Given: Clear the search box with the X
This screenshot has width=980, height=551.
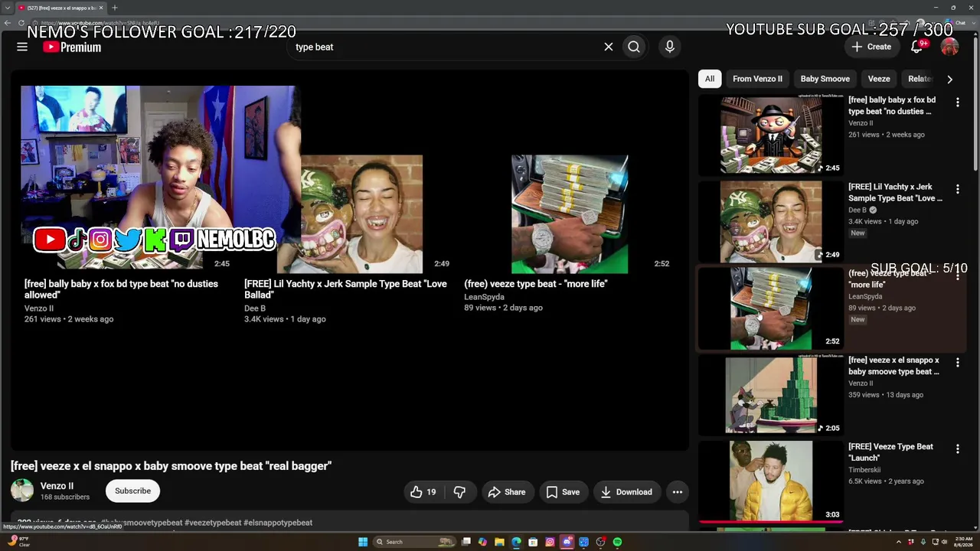Looking at the screenshot, I should [x=609, y=47].
